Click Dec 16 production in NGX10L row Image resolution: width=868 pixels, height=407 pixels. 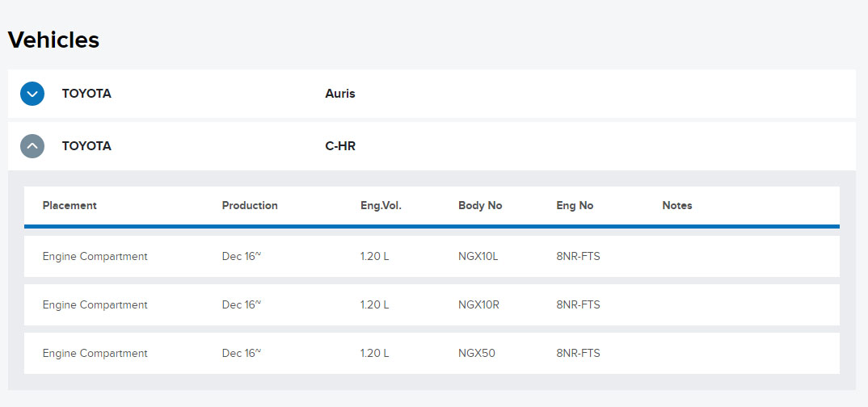[x=242, y=257]
